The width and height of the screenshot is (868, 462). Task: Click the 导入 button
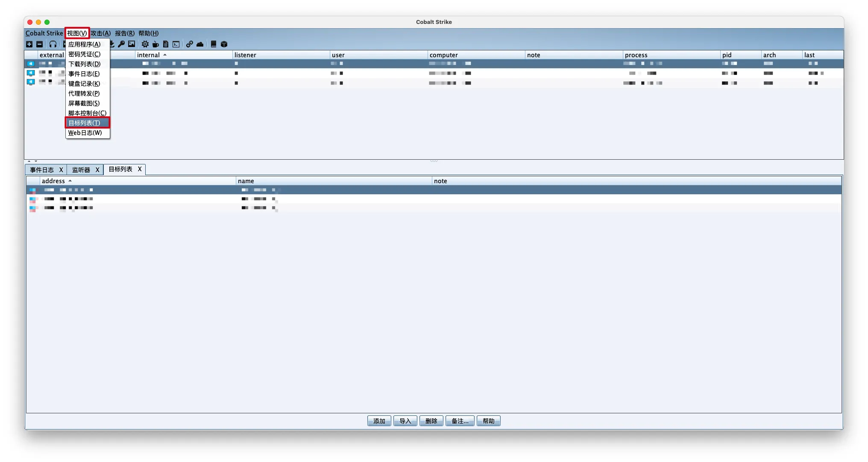point(405,421)
